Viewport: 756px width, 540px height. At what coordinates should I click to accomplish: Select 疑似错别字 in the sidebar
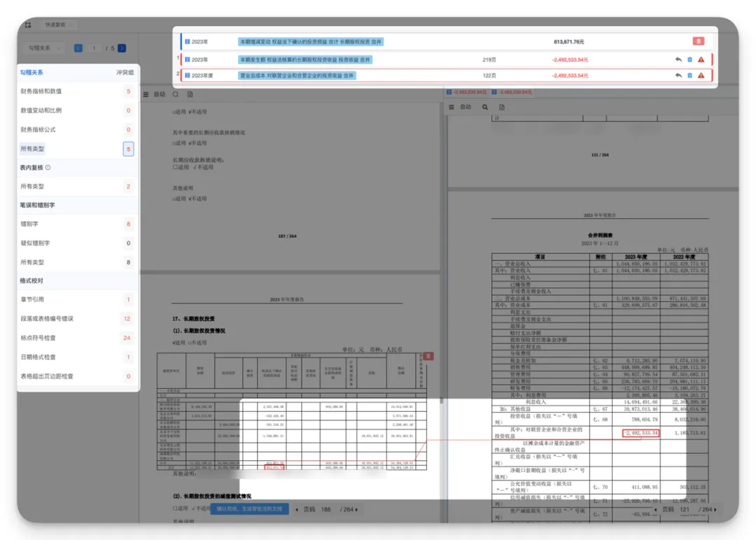[78, 243]
